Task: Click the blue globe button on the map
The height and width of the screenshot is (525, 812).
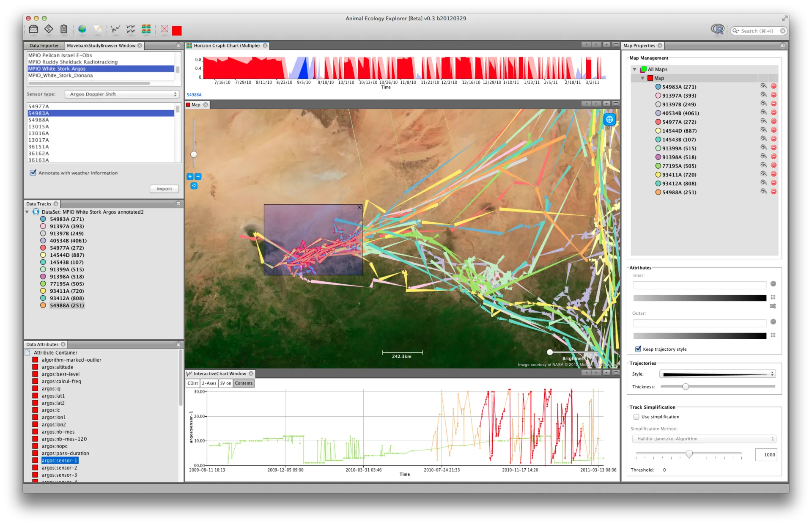Action: [x=609, y=119]
